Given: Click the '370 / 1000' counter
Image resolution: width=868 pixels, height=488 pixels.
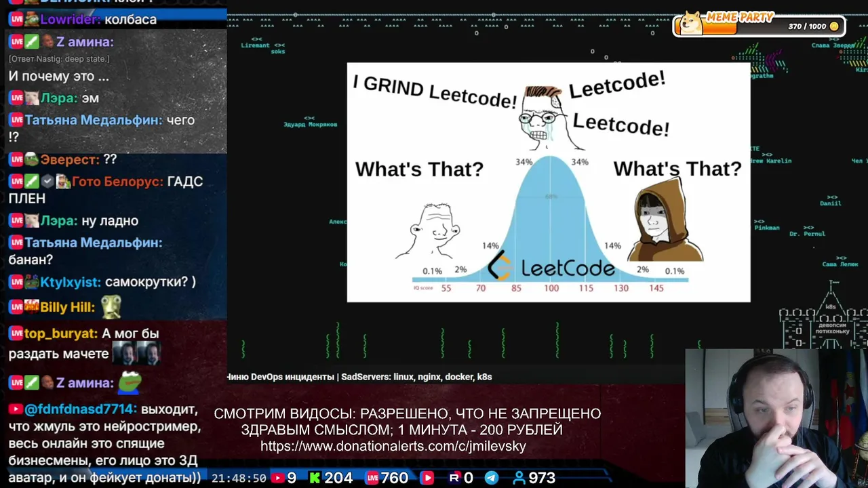Looking at the screenshot, I should point(807,26).
